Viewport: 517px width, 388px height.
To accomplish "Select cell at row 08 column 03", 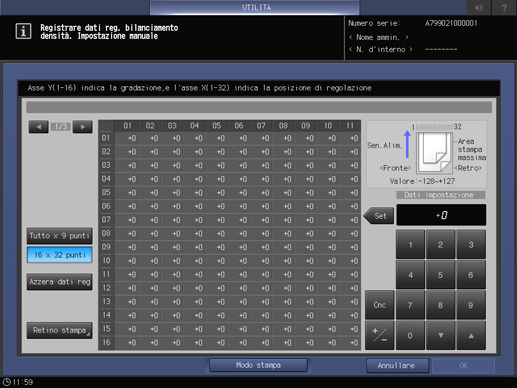I will pos(172,234).
